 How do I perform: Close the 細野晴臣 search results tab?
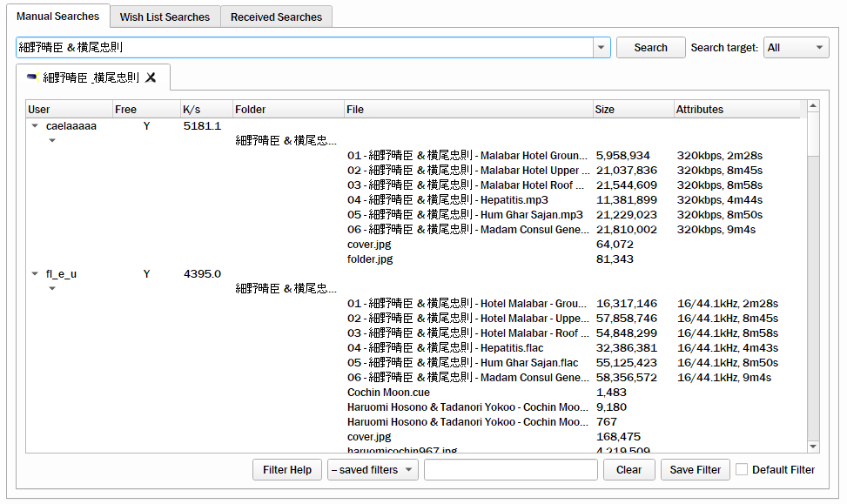coord(151,77)
